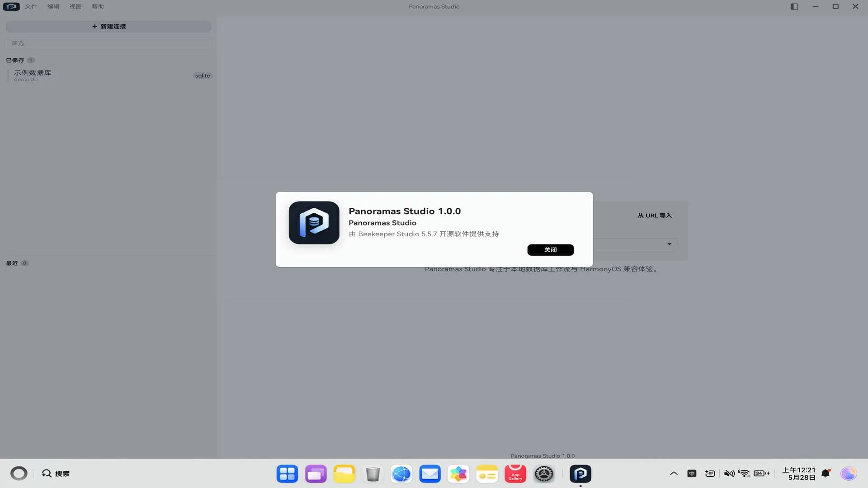The height and width of the screenshot is (488, 868).
Task: Open the colorful assistant orb icon
Action: tap(849, 473)
